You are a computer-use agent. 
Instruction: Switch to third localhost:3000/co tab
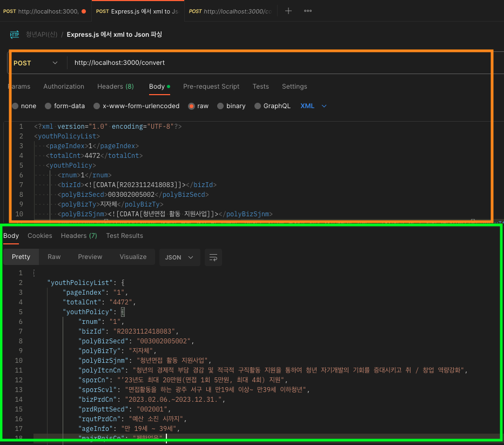[x=231, y=11]
